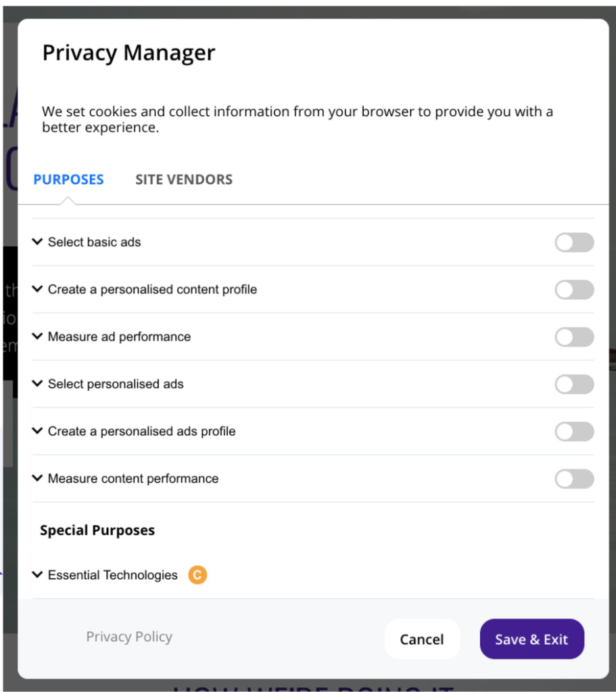Expand the Measure ad performance chevron
This screenshot has width=616, height=692.
pos(38,337)
